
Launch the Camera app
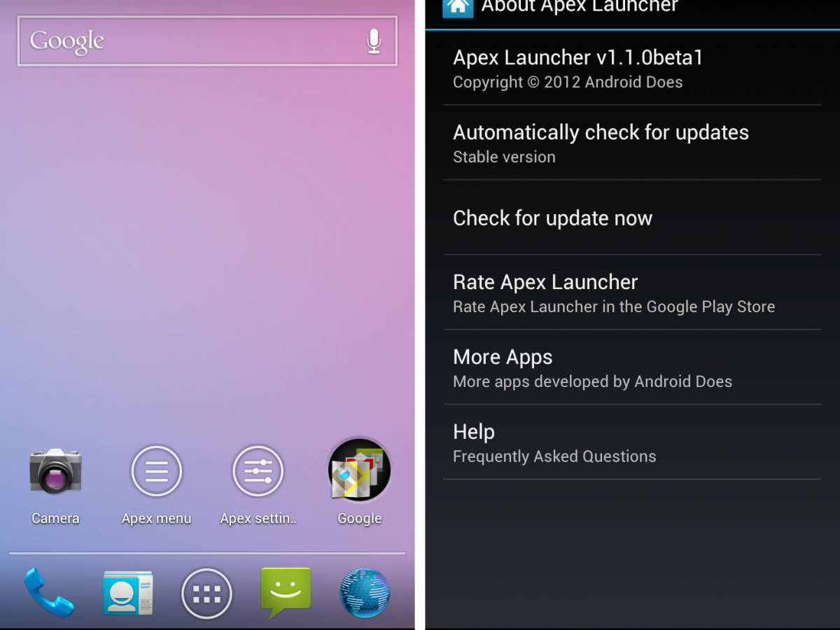[55, 470]
